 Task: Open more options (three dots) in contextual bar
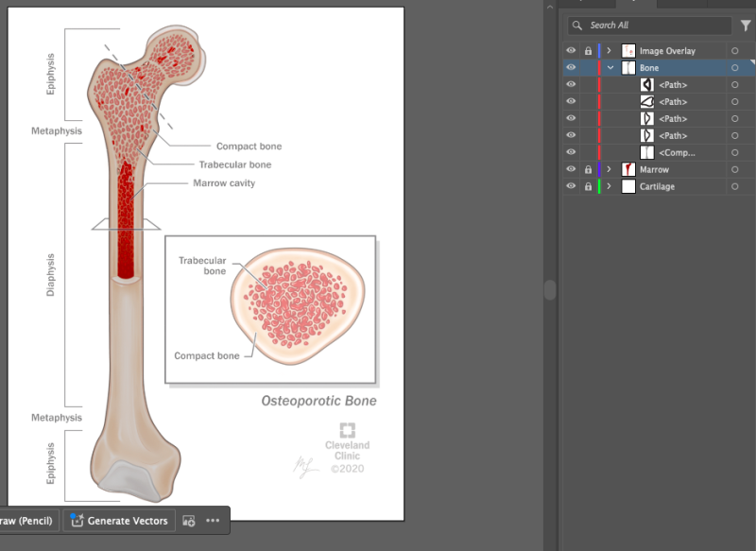[213, 521]
